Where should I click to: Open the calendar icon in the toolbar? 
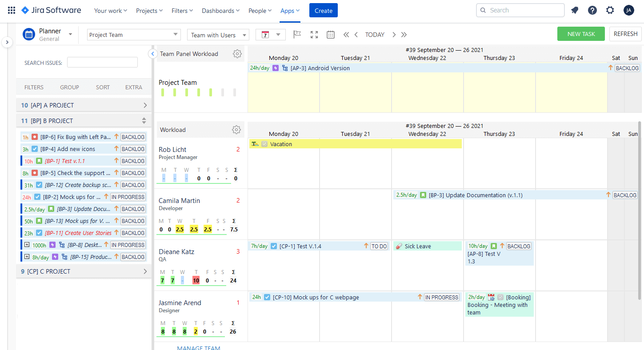pyautogui.click(x=330, y=34)
